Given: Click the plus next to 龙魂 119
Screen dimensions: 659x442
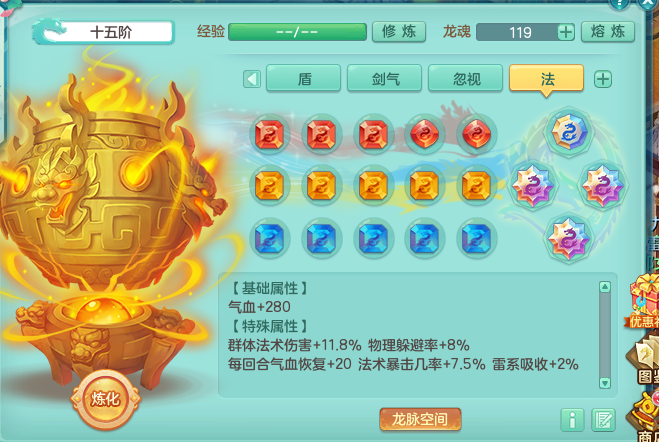Looking at the screenshot, I should pyautogui.click(x=566, y=32).
